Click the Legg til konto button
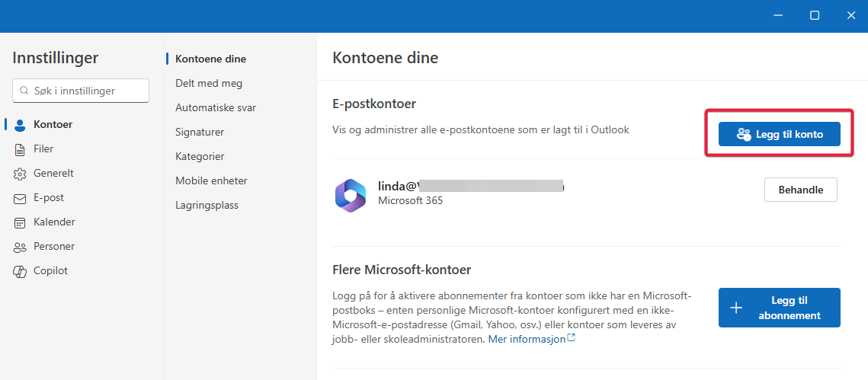868x380 pixels. 779,134
